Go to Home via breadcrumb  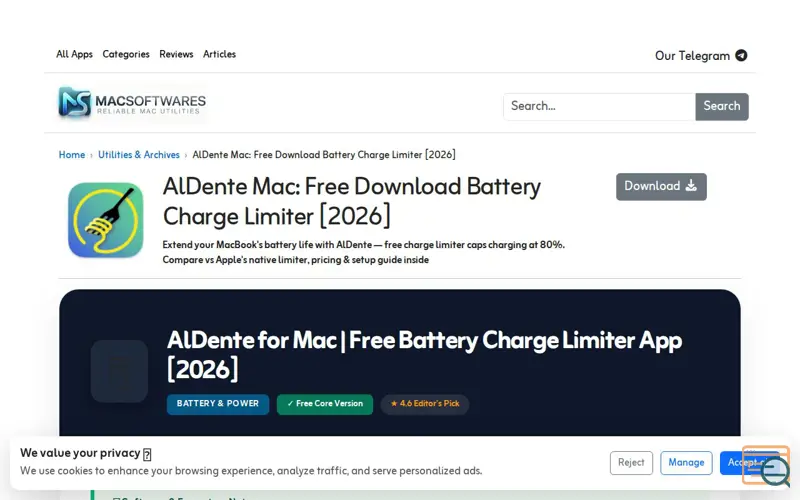click(71, 155)
